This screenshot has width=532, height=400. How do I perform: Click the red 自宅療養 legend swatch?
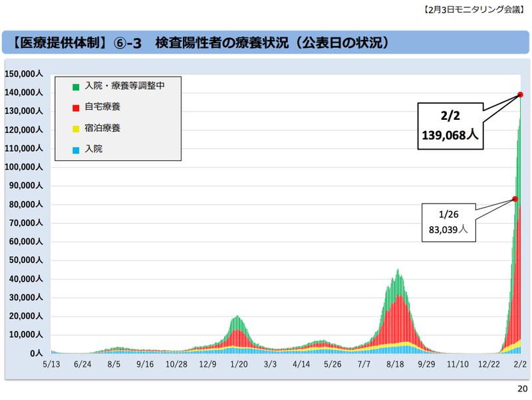[76, 107]
